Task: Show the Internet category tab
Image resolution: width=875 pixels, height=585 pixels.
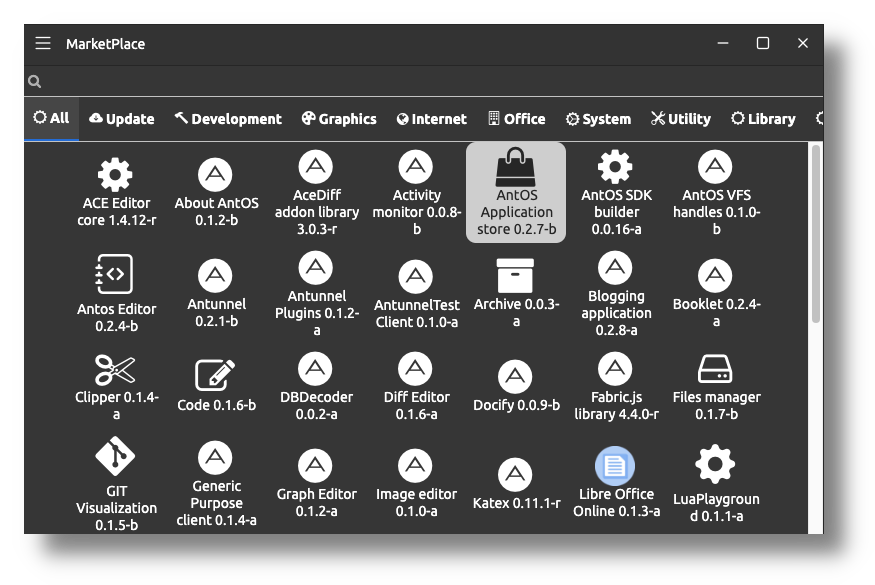Action: click(431, 119)
